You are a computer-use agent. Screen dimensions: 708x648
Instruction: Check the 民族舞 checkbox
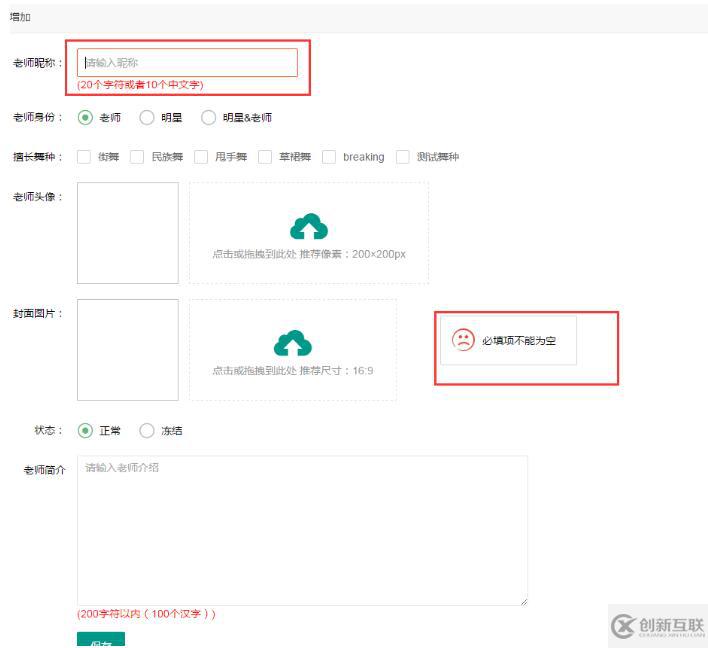click(x=137, y=157)
